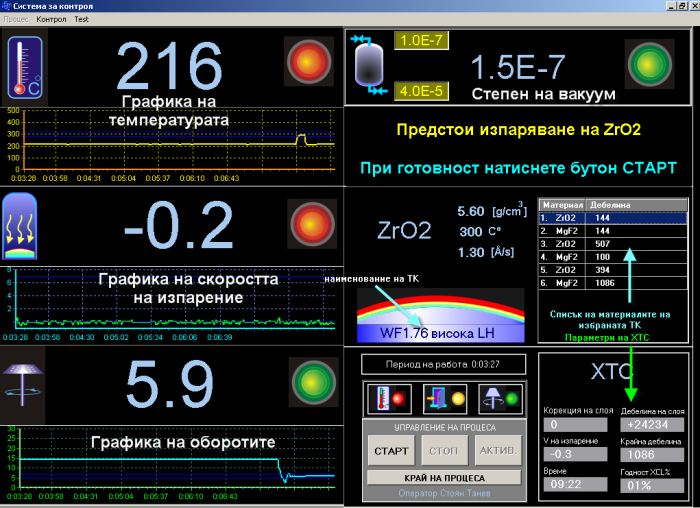Select material row 3. ZrO2 507

pyautogui.click(x=613, y=244)
